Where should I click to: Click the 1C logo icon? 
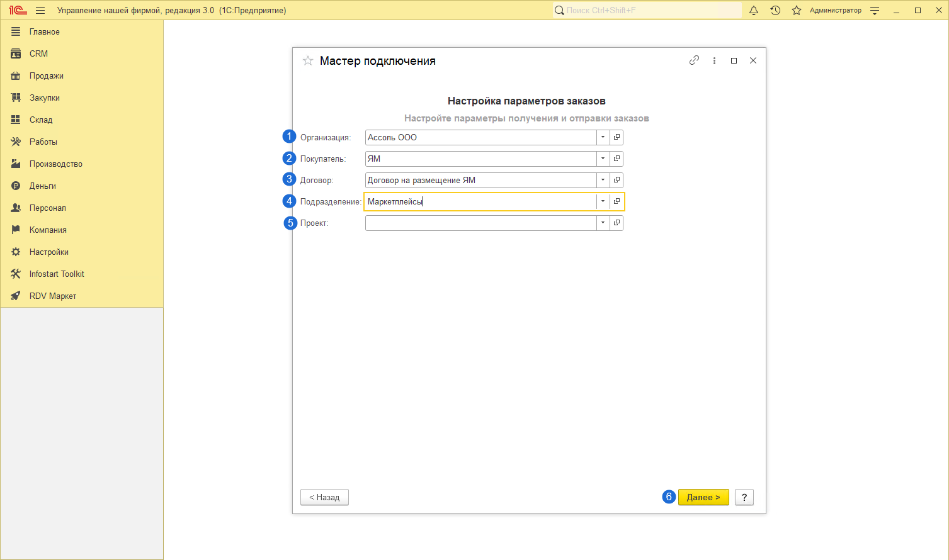pyautogui.click(x=18, y=10)
